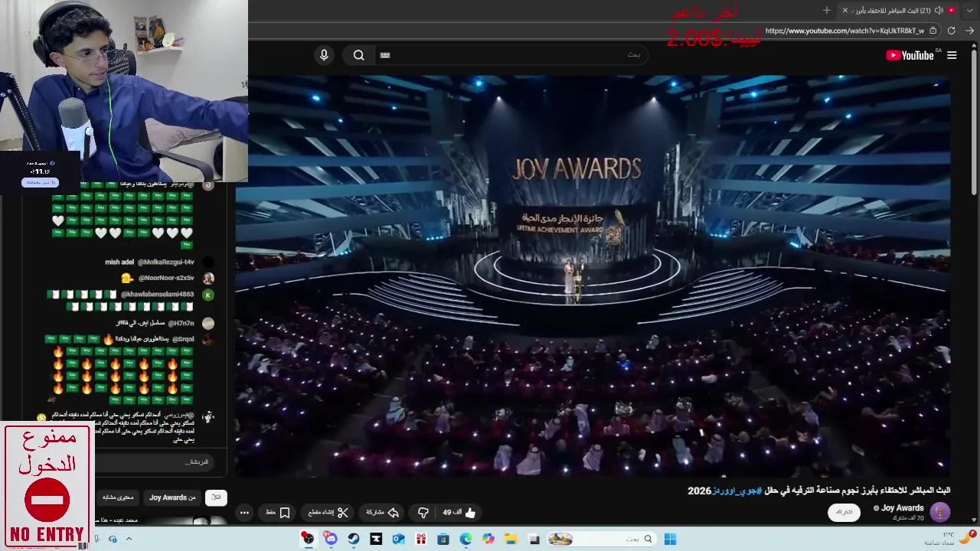Like the video with 49K likes
980x551 pixels.
tap(459, 513)
